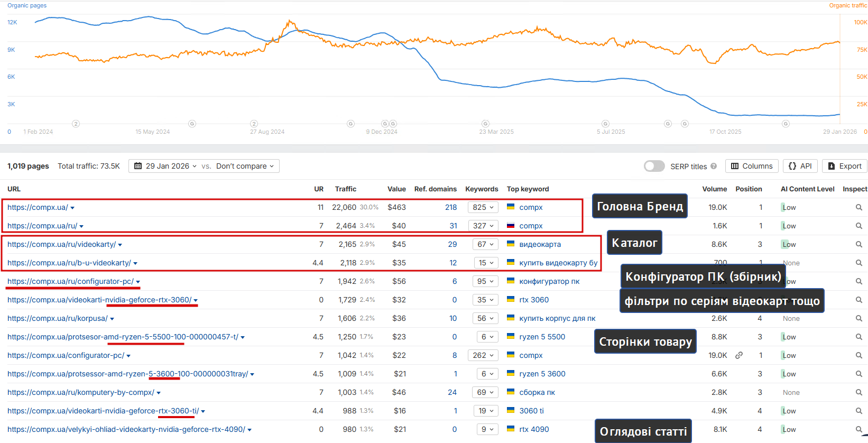Viewport: 868px width, 443px height.
Task: Open the 218 referring domains link
Action: pyautogui.click(x=451, y=207)
